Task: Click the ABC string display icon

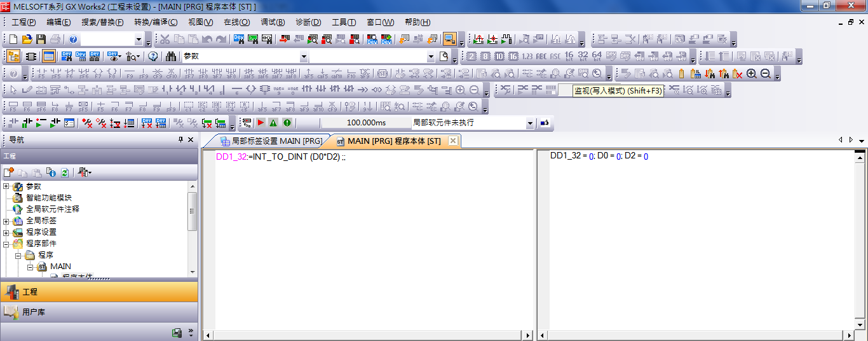Action: point(541,56)
